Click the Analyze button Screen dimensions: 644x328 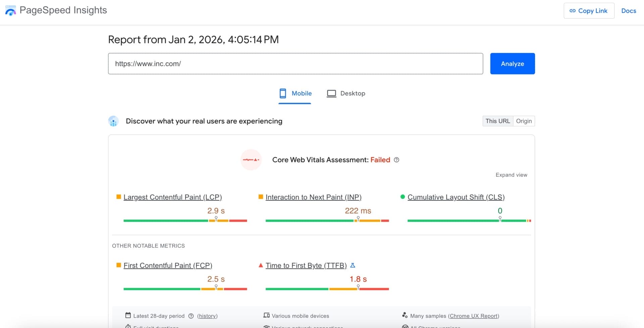click(x=513, y=63)
